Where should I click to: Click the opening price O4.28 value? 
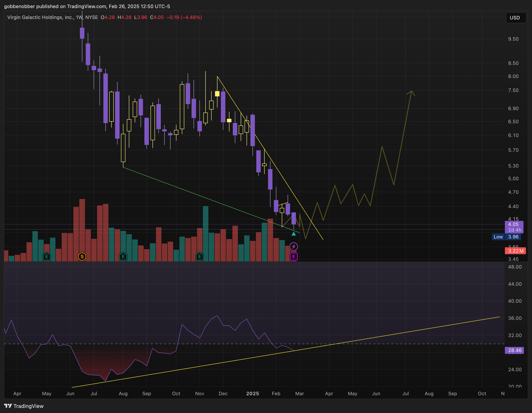click(x=108, y=17)
